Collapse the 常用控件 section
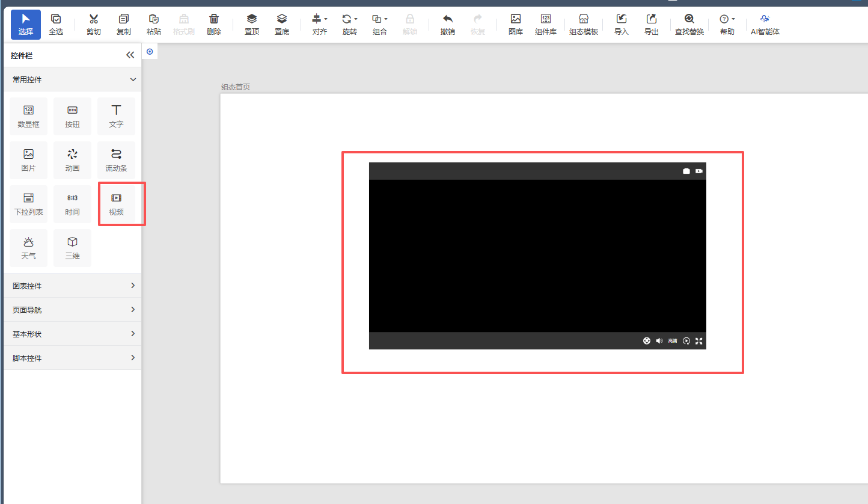Viewport: 868px width, 504px height. pos(73,79)
